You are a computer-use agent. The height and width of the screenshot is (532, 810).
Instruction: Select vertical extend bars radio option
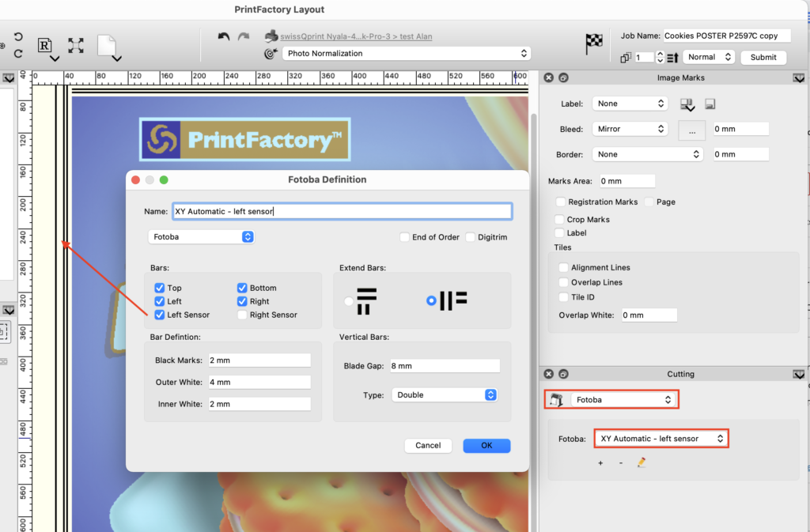pyautogui.click(x=431, y=300)
